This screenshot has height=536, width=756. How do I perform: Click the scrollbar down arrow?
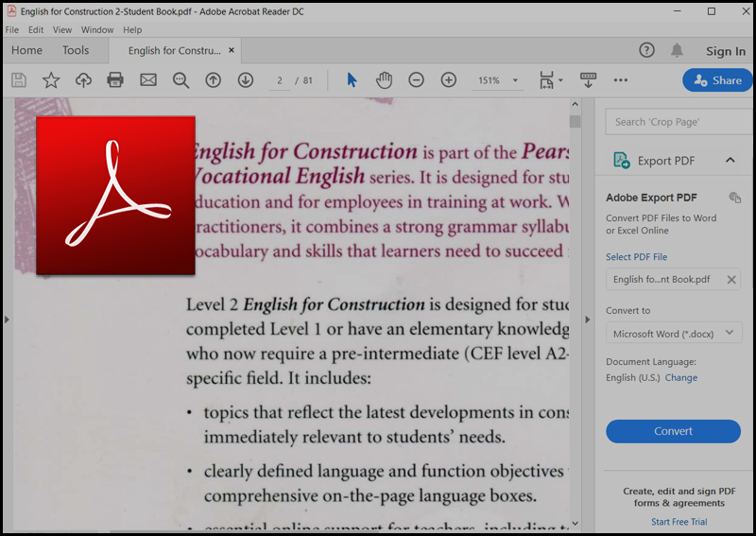575,524
